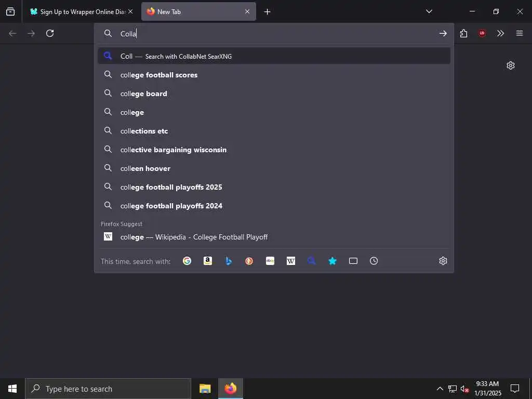The image size is (532, 399).
Task: Open File Explorer from taskbar
Action: pos(205,389)
